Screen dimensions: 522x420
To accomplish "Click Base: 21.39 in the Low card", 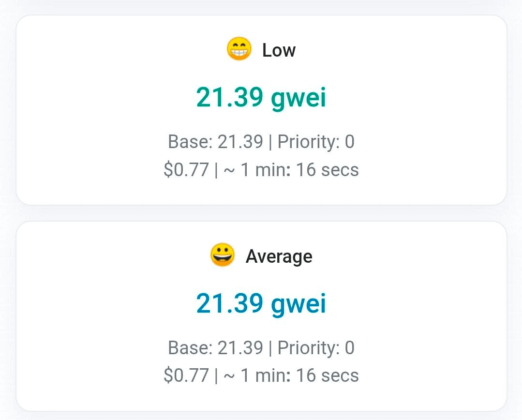I will coord(215,142).
